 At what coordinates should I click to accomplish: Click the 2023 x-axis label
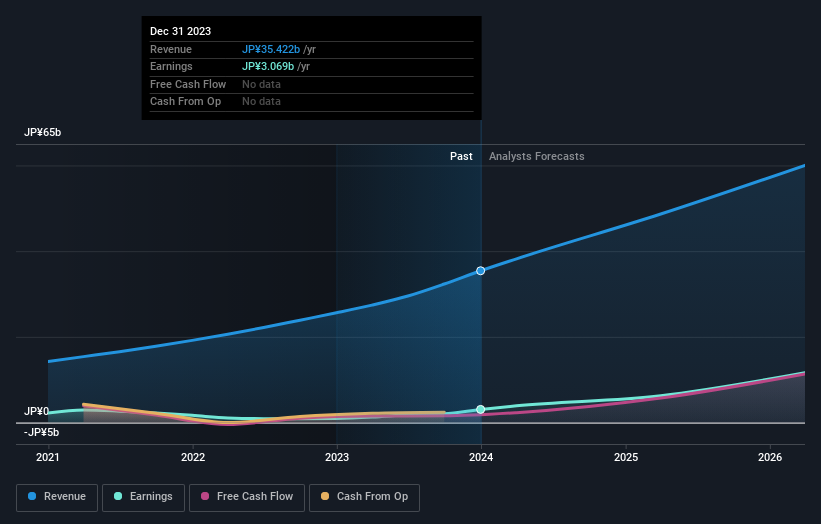337,458
